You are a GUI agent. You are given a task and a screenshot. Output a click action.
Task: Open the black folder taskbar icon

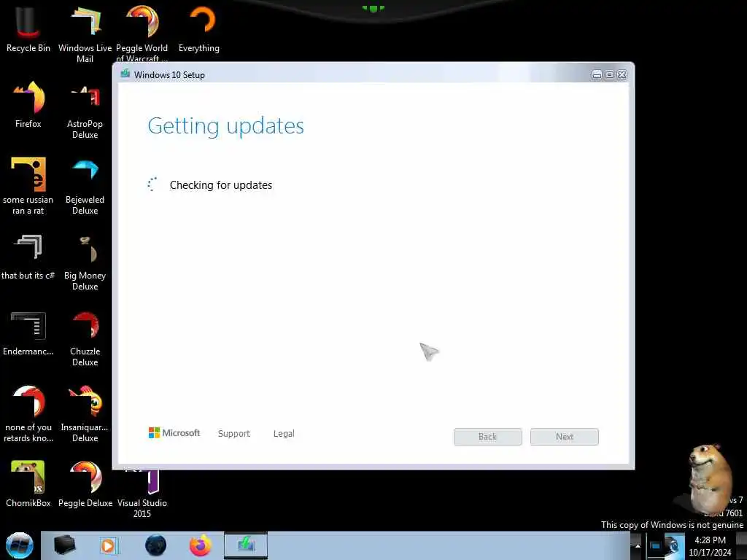[64, 545]
